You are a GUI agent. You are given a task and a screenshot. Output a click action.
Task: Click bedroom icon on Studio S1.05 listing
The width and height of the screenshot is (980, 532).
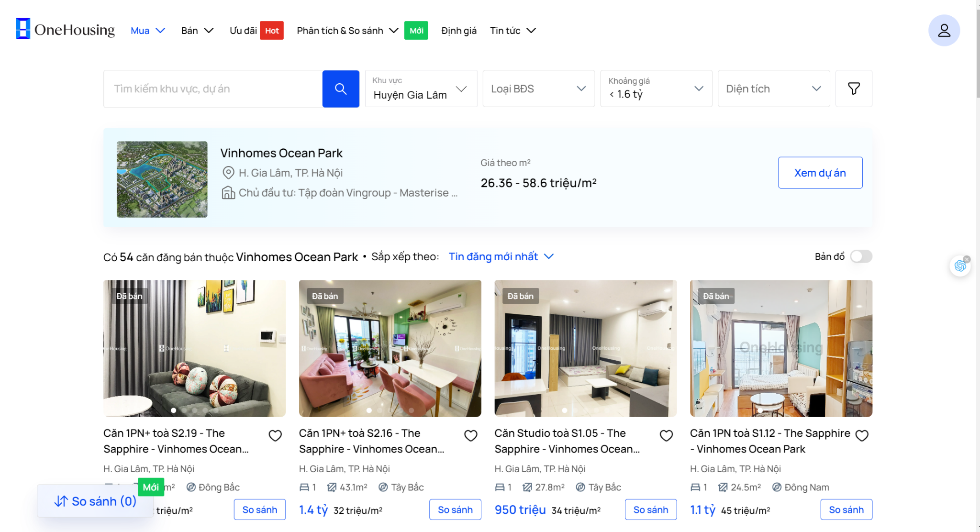(x=500, y=488)
